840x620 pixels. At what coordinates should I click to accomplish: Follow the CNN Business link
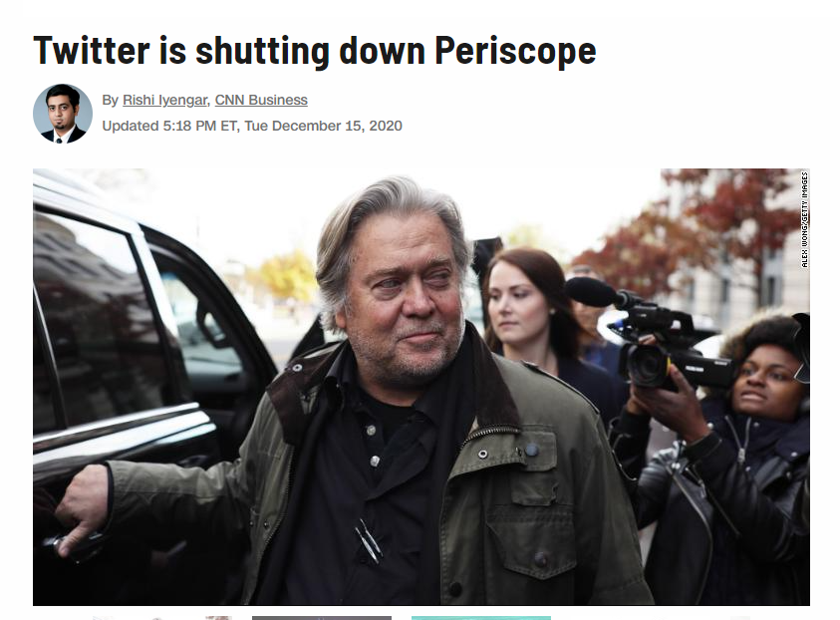261,101
